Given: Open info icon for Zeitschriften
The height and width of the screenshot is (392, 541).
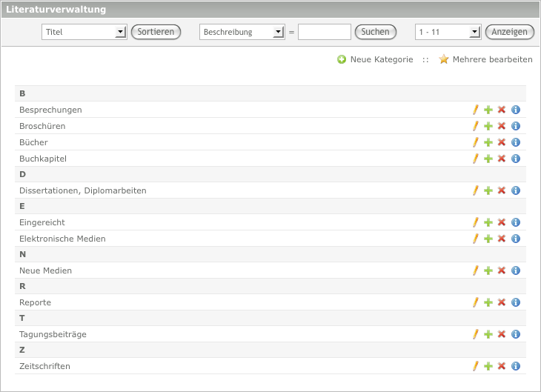Looking at the screenshot, I should 516,366.
